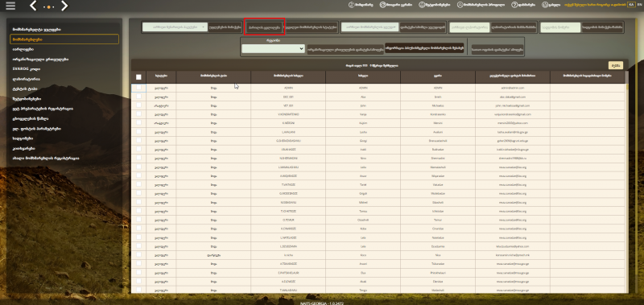Click the right chevron forward arrow

point(64,6)
